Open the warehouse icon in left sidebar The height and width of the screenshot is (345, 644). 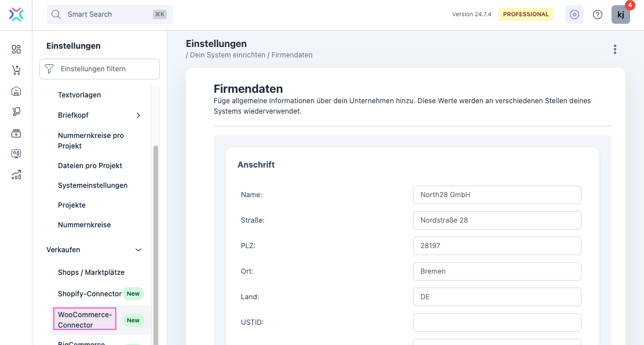click(16, 91)
